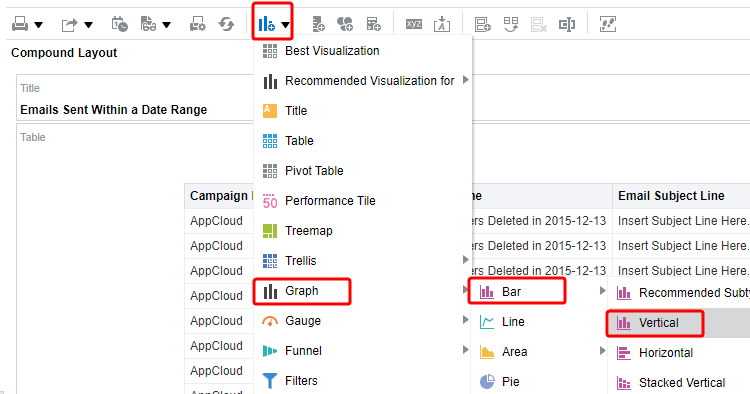750x394 pixels.
Task: Click the Duplicate compound layout icon
Action: coord(511,24)
